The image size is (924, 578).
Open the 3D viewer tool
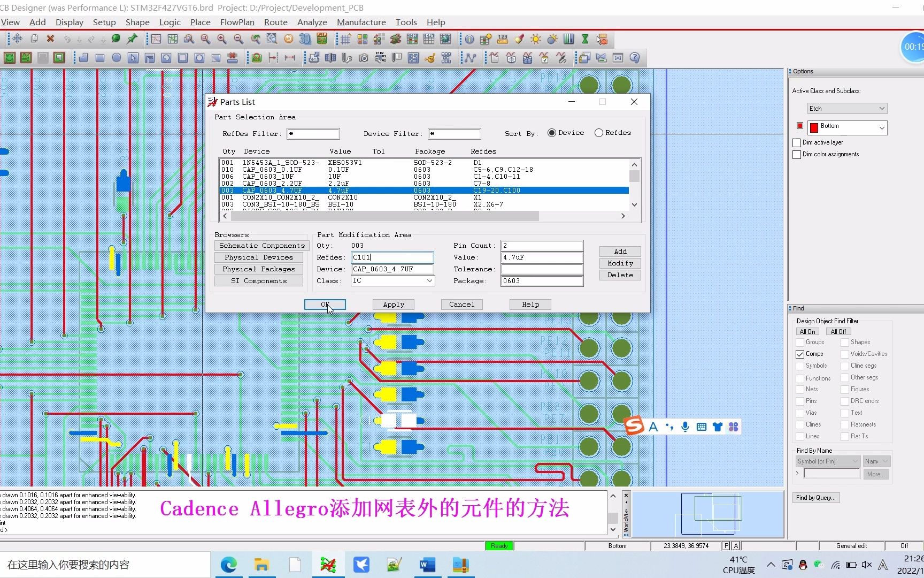point(305,39)
